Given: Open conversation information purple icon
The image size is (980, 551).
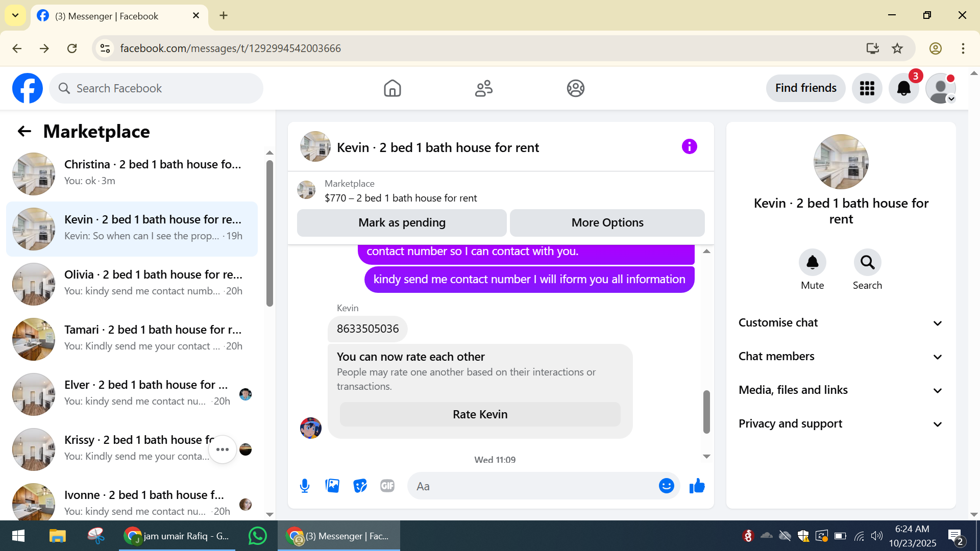Looking at the screenshot, I should [689, 147].
